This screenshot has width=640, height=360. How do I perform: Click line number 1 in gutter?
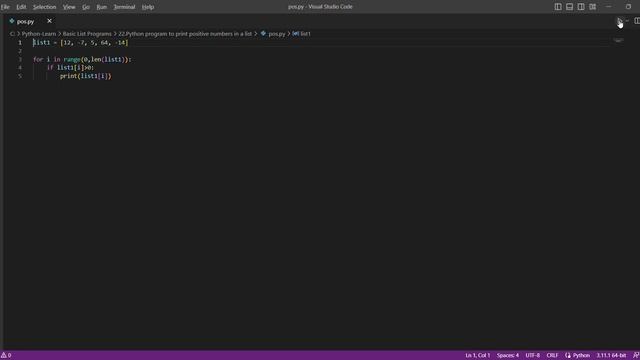(20, 42)
